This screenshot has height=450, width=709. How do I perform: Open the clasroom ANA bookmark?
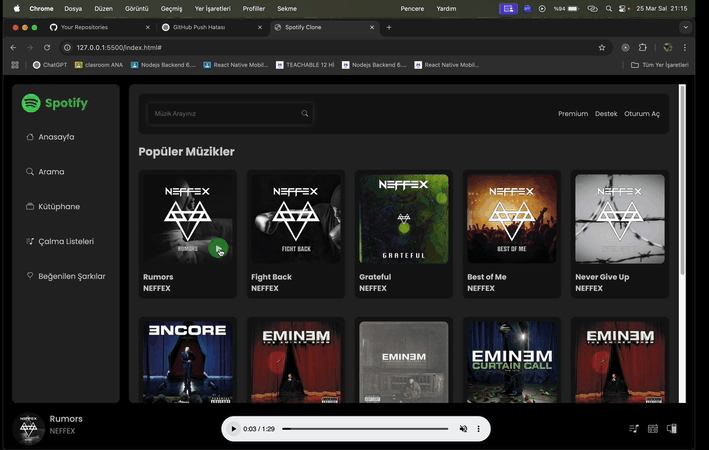click(99, 65)
